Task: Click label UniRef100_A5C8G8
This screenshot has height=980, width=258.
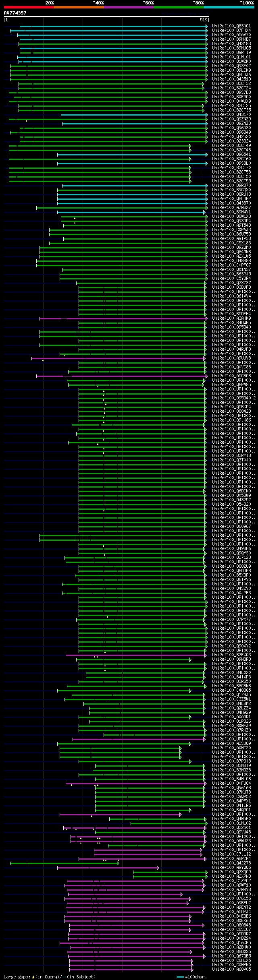Action: pyautogui.click(x=231, y=376)
